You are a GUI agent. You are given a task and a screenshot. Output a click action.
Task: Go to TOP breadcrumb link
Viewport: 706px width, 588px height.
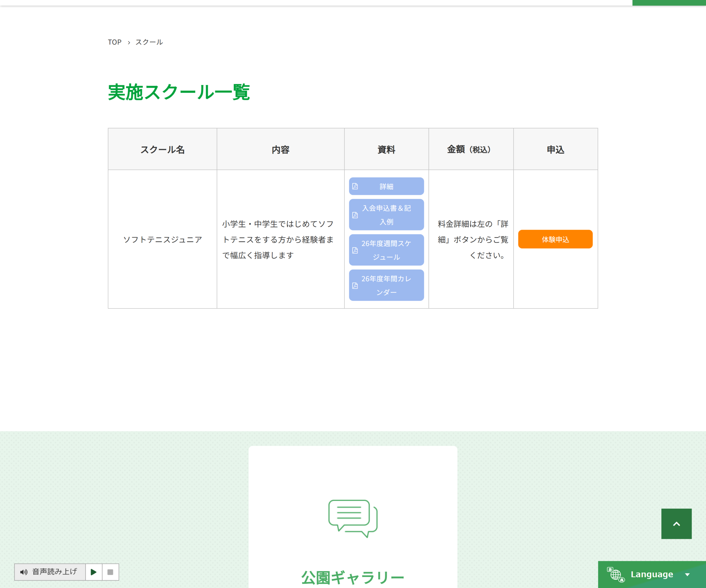point(114,42)
